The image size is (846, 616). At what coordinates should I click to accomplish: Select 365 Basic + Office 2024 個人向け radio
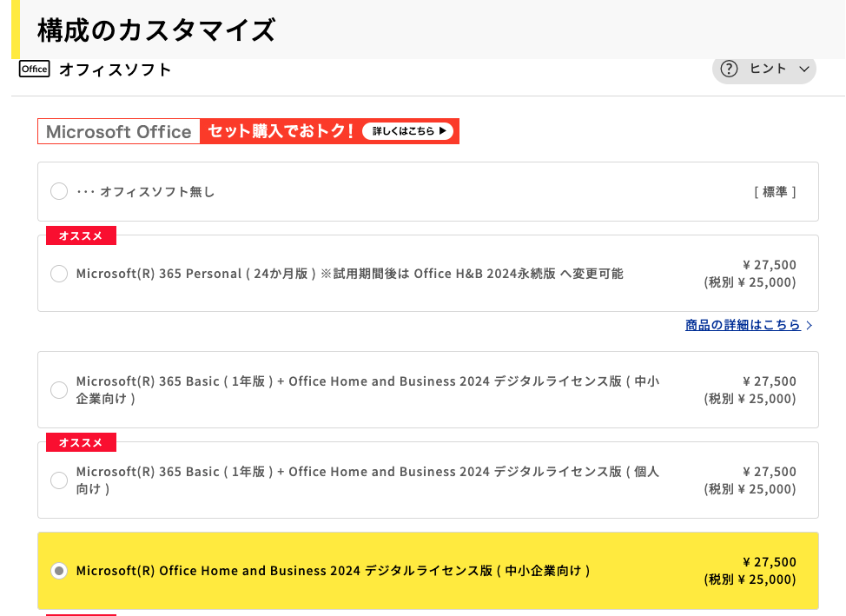59,480
